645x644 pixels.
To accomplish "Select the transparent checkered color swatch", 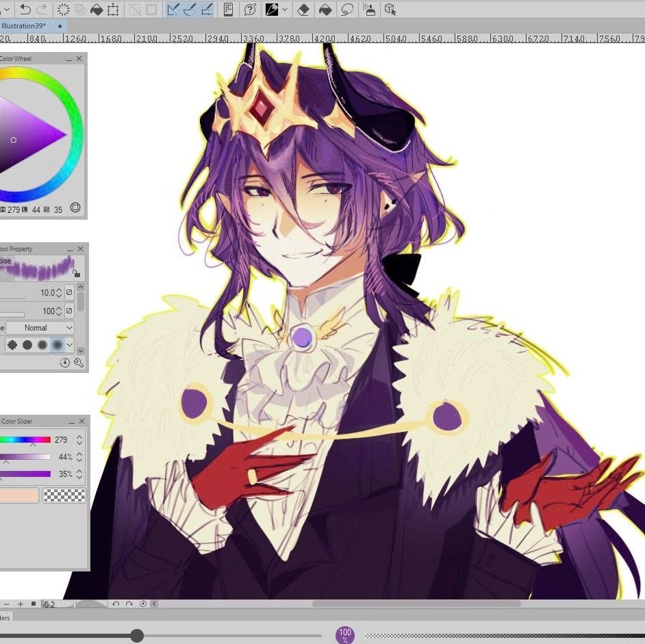I will coord(64,495).
